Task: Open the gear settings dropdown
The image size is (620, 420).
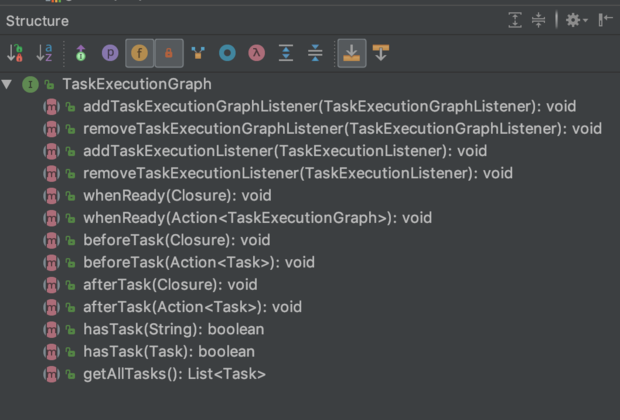Action: coord(576,20)
